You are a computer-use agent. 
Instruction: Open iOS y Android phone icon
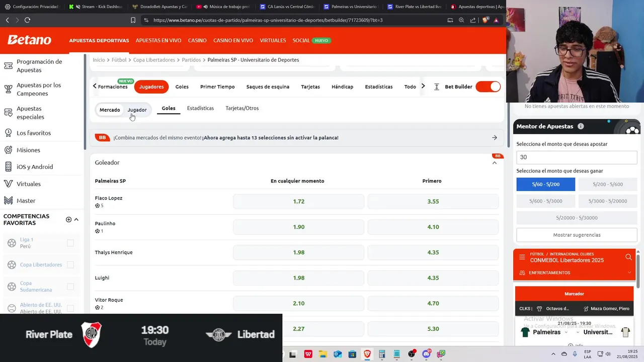pos(8,166)
